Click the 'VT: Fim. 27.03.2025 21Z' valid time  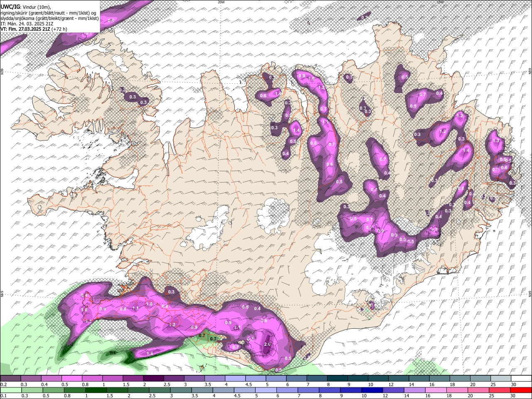point(25,29)
